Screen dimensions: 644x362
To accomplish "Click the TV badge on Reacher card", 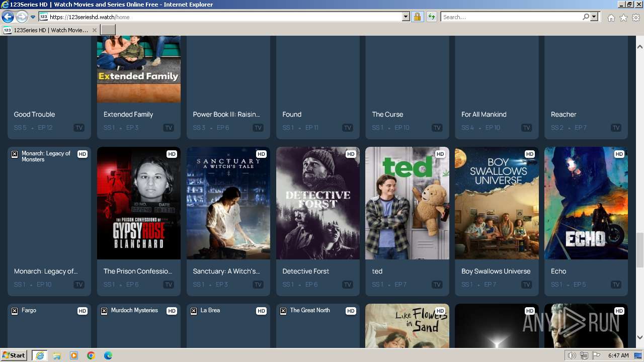I will tap(616, 128).
